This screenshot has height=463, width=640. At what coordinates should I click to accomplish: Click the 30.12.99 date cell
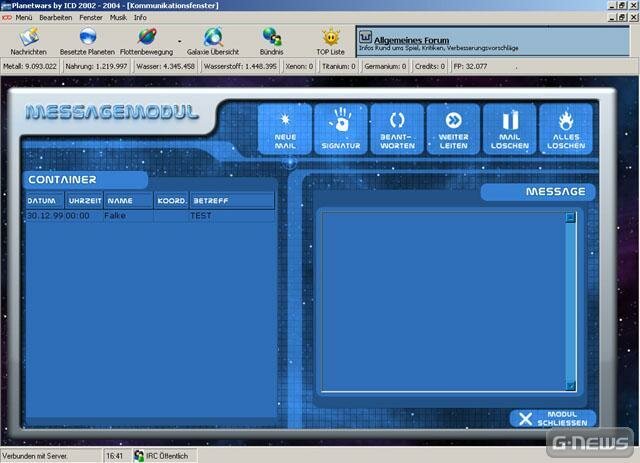click(45, 216)
